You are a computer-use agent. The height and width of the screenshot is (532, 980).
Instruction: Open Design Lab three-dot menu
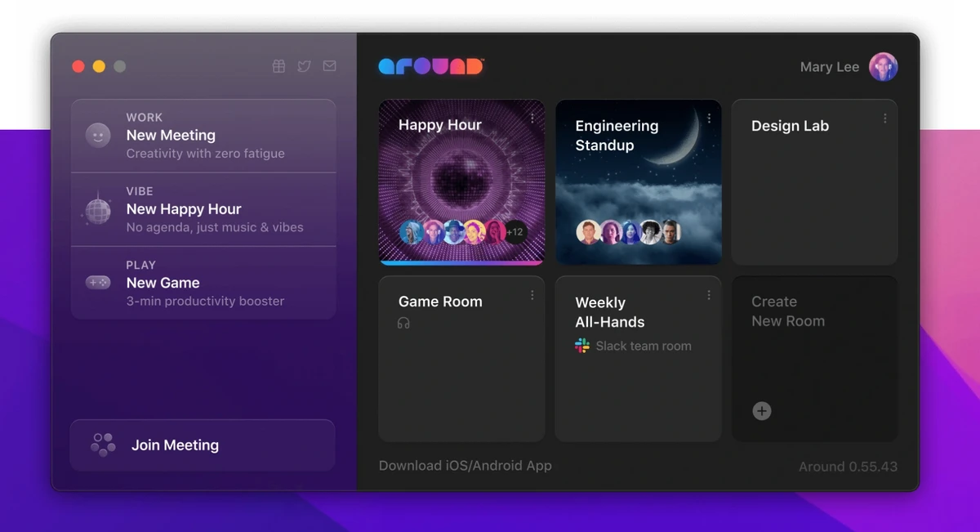885,118
